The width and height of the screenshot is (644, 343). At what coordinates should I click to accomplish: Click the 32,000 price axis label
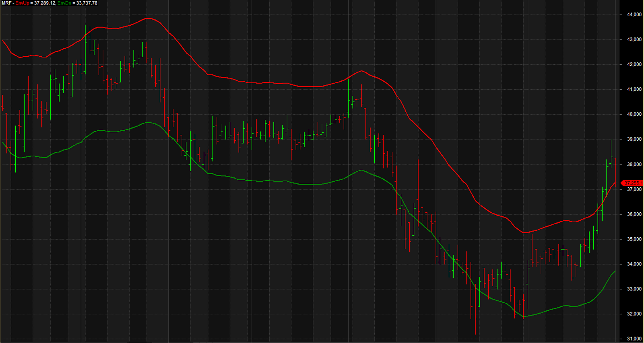pyautogui.click(x=634, y=314)
